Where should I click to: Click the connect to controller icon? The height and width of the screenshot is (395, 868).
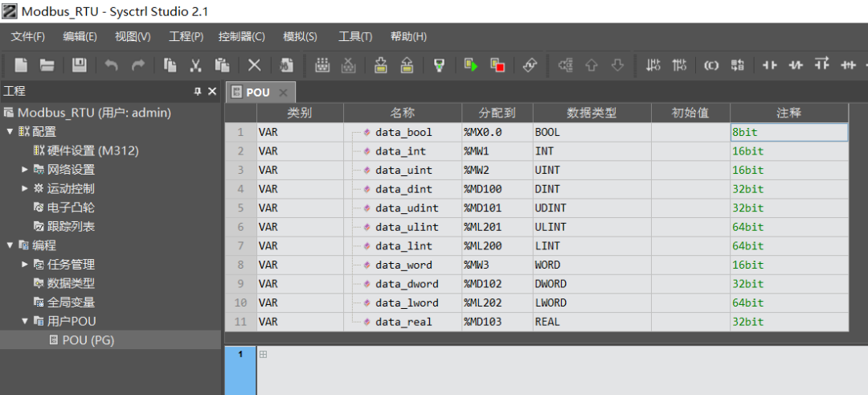click(x=322, y=65)
